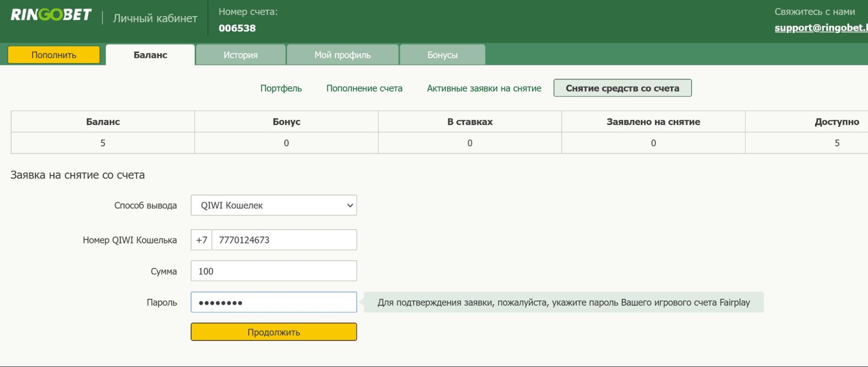Open the Мой профиль tab
Viewport: 868px width, 367px height.
click(x=343, y=55)
